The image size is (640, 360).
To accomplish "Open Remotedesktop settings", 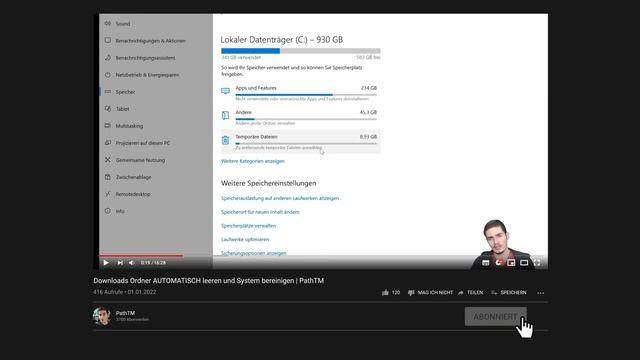I will click(133, 194).
